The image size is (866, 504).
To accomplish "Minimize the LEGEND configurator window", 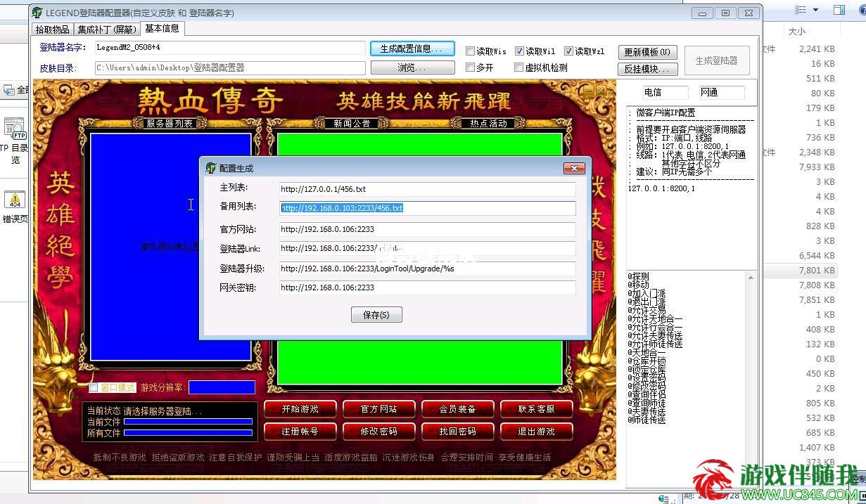I will [701, 13].
